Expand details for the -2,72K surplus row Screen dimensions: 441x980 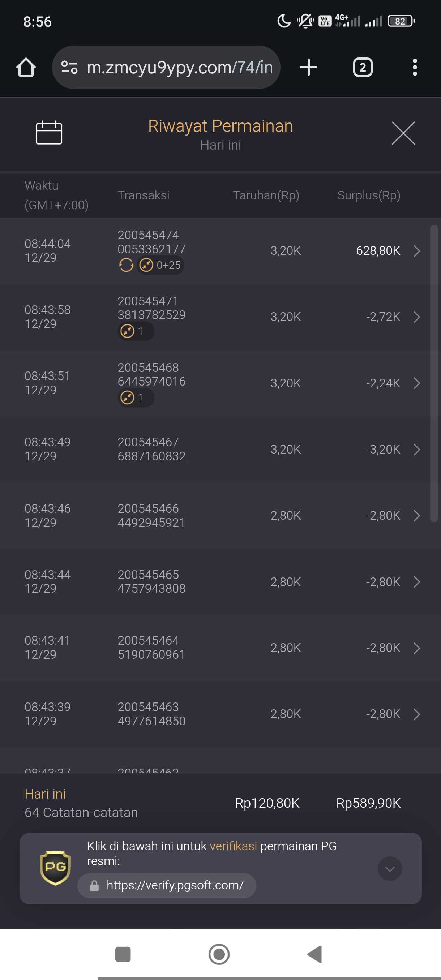click(417, 317)
